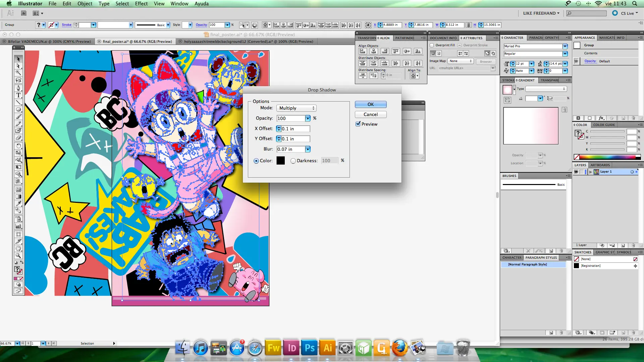Click Horizontal Align Left in Align panel
The height and width of the screenshot is (362, 644).
point(362,51)
